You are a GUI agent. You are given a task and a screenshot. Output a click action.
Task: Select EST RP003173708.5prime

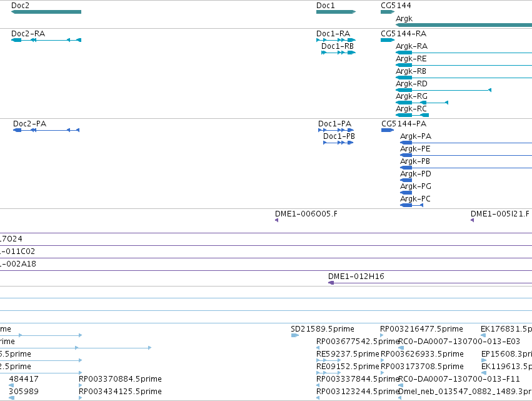tap(383, 373)
